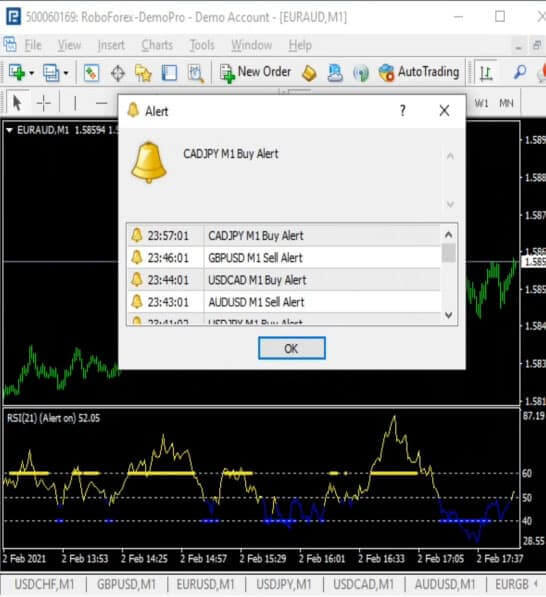Open the Strategy Tester icon
Image resolution: width=546 pixels, height=597 pixels.
[196, 73]
